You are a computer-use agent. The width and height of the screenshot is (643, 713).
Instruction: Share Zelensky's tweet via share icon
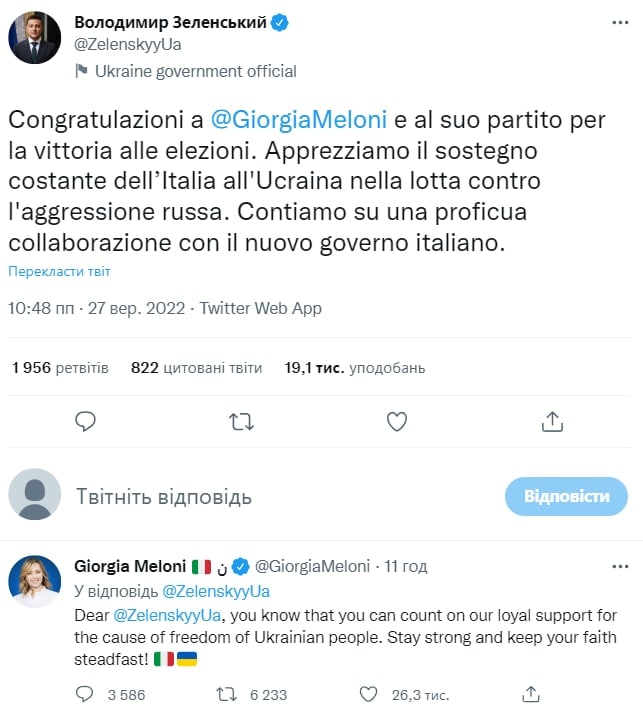click(552, 421)
